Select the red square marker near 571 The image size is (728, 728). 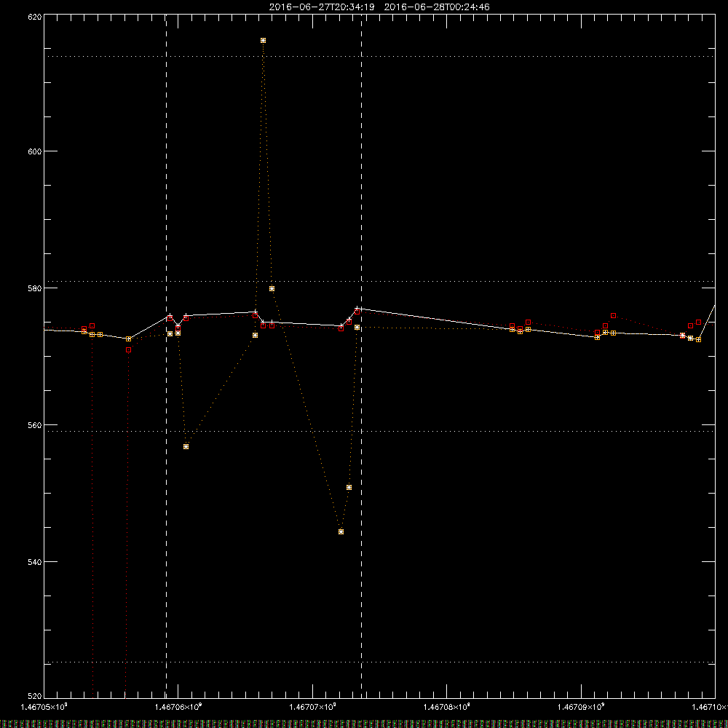[129, 350]
